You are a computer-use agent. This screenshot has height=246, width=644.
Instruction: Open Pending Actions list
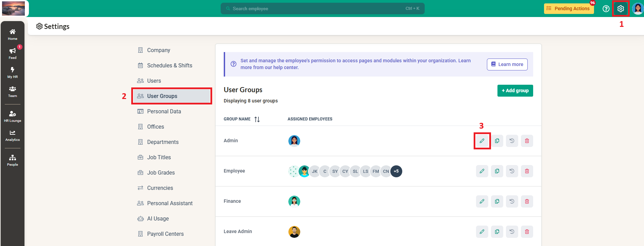(569, 9)
